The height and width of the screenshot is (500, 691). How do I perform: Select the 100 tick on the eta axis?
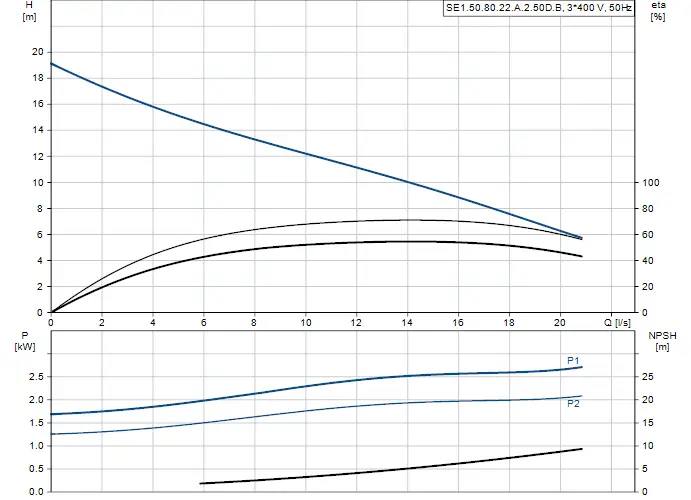pyautogui.click(x=650, y=183)
